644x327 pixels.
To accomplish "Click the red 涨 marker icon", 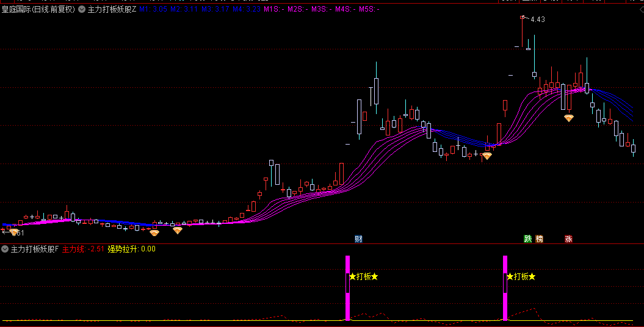I will coord(568,239).
